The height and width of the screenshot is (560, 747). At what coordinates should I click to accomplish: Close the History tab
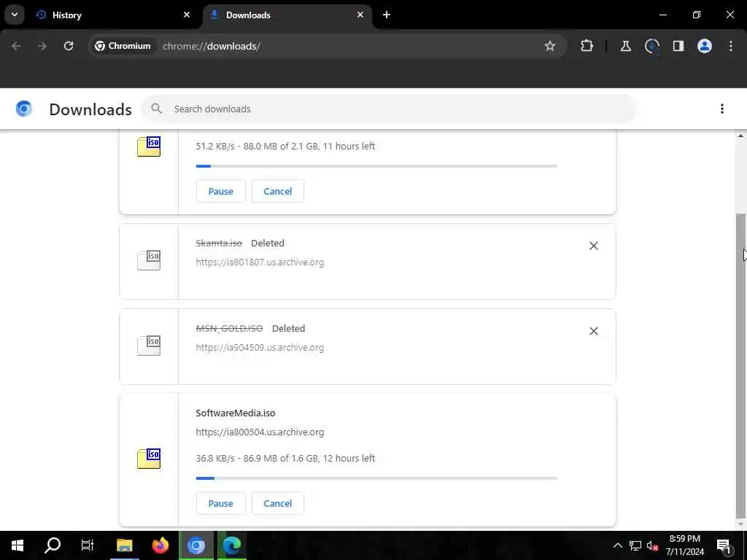187,15
